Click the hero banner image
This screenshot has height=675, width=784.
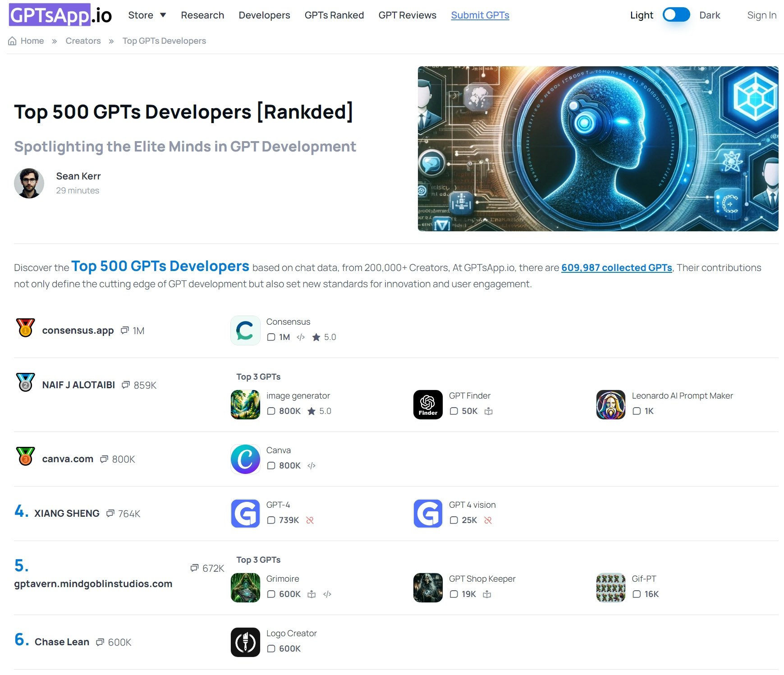[x=598, y=149]
